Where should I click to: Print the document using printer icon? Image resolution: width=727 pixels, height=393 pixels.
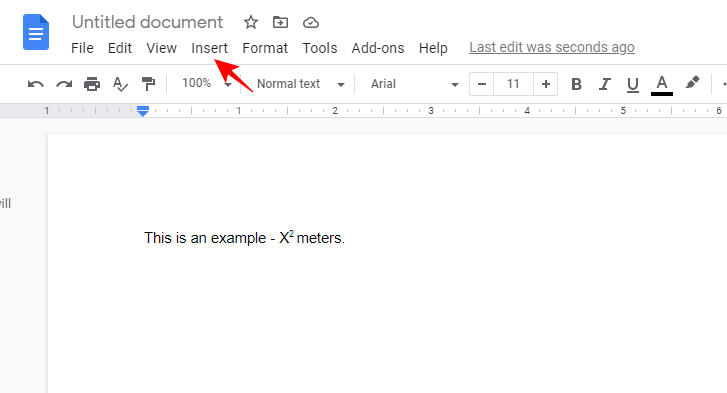pos(92,84)
